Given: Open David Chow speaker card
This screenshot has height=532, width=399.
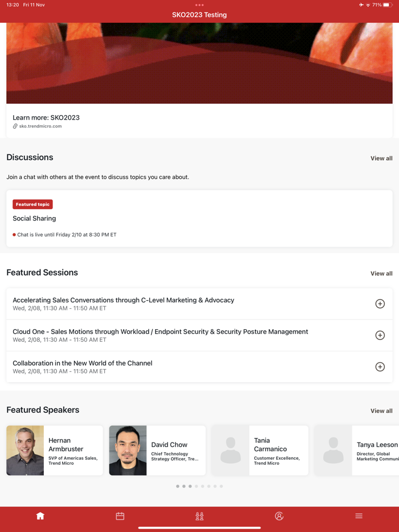Looking at the screenshot, I should (x=157, y=450).
